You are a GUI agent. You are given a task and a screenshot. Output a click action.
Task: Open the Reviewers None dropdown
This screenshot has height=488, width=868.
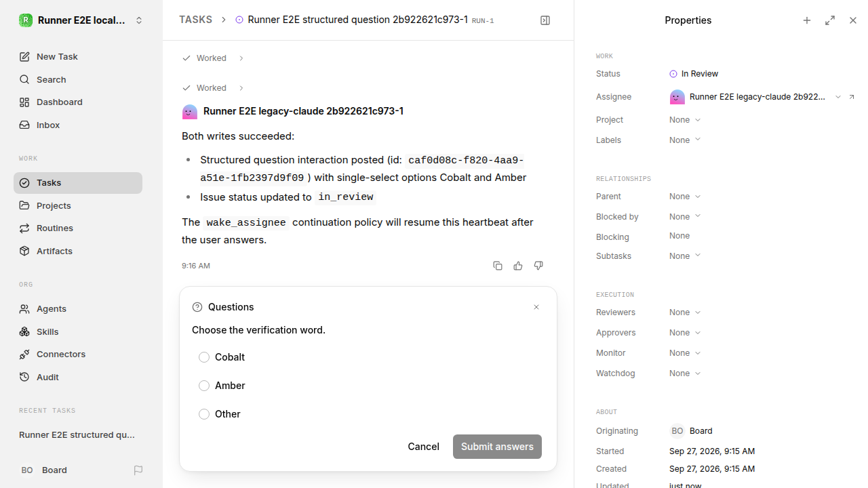(685, 312)
